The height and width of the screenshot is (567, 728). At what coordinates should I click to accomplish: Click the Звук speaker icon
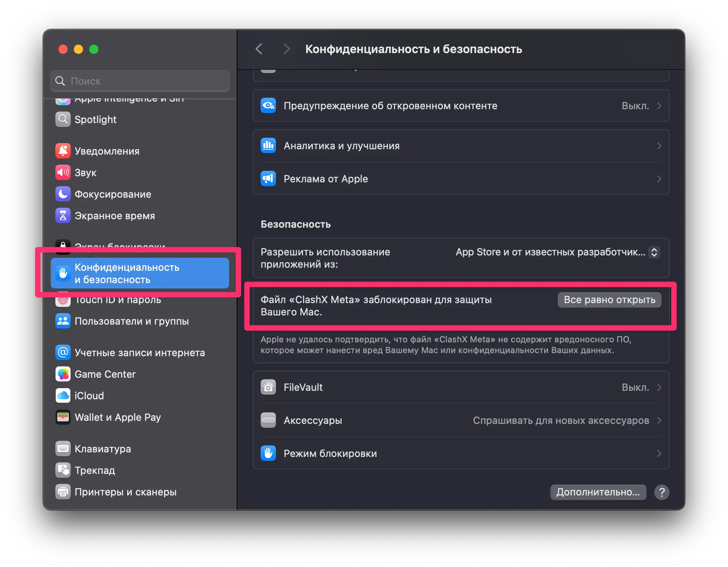click(63, 172)
